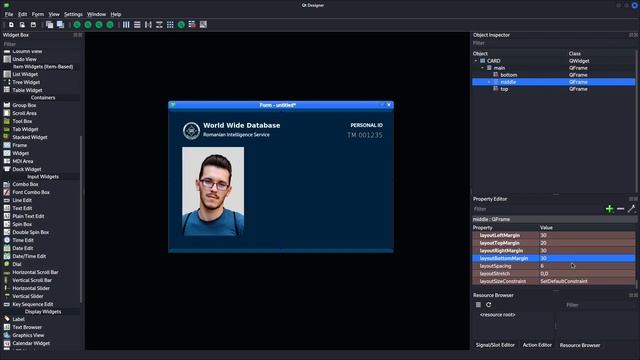Apply Lay Out Vertically in Splitter
Viewport: 640px width, 360px height.
click(x=159, y=25)
